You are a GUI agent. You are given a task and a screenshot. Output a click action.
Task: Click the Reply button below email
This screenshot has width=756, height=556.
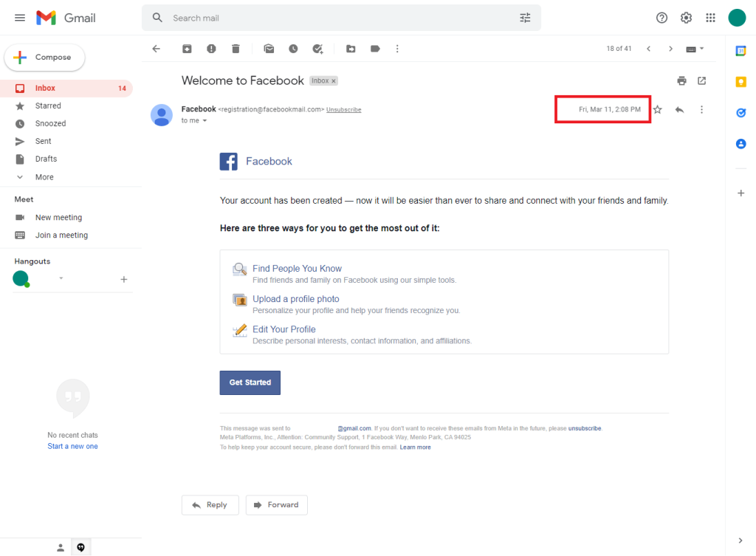click(x=210, y=505)
